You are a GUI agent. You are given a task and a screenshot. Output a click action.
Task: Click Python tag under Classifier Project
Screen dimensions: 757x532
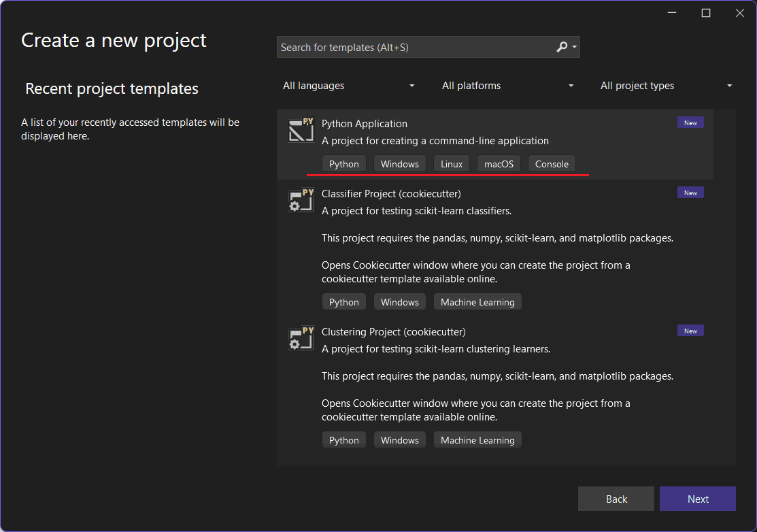point(343,302)
